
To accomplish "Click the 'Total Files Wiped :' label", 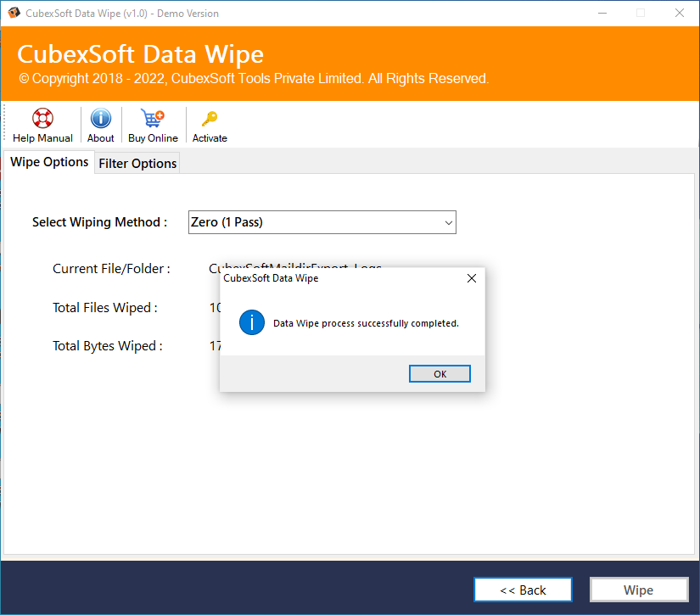I will tap(105, 307).
